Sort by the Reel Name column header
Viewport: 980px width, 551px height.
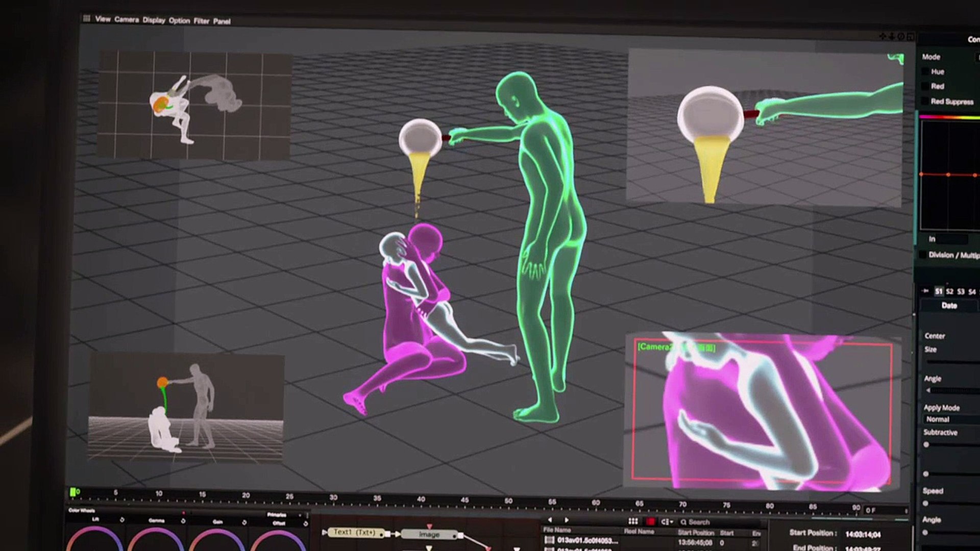pos(639,531)
